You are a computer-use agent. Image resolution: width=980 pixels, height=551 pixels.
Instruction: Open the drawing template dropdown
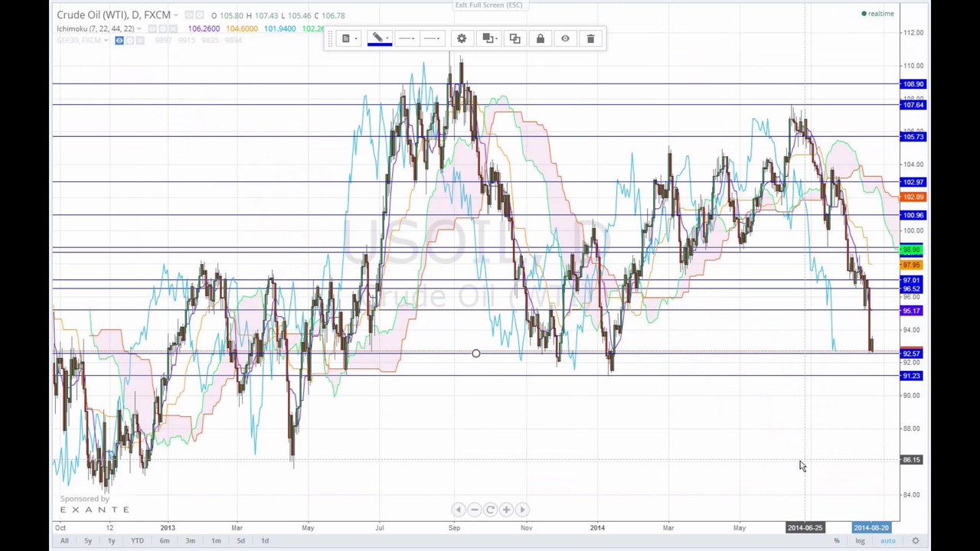(x=348, y=38)
